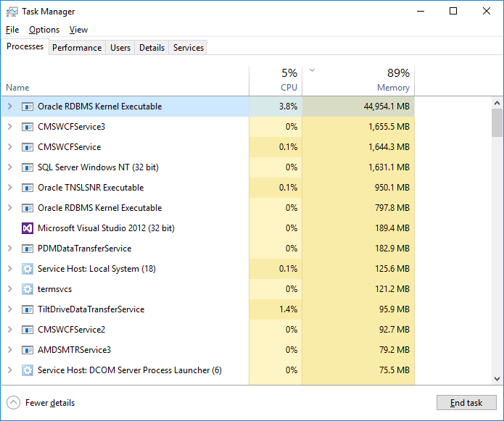Expand the first Oracle RDBMS Kernel Executable row

pos(9,107)
